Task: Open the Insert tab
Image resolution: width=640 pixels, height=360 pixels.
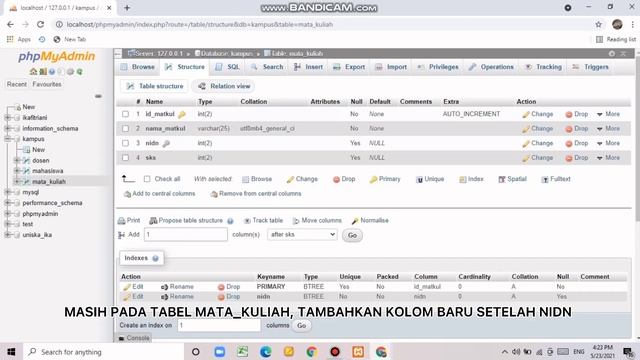Action: click(x=309, y=67)
